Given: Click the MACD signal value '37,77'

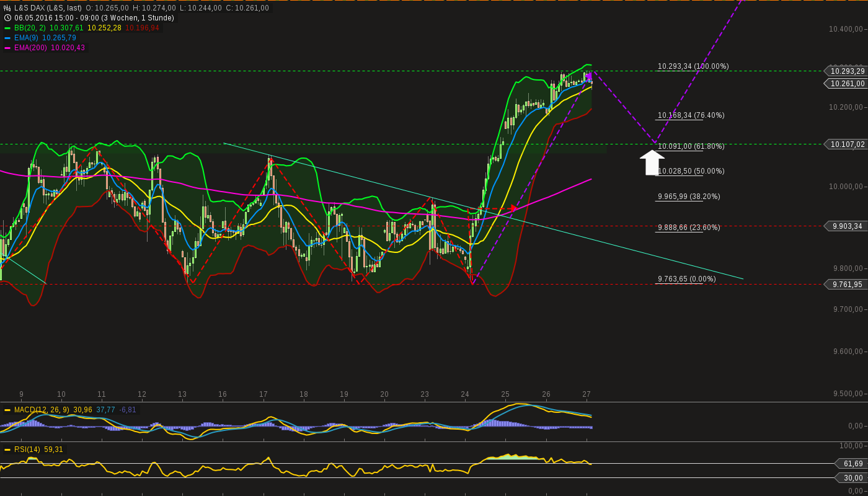Looking at the screenshot, I should coord(105,410).
